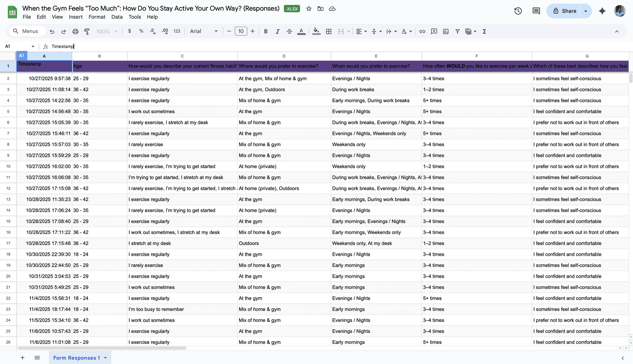Screen dimensions: 633x364
Task: Click the font size input field
Action: click(241, 31)
